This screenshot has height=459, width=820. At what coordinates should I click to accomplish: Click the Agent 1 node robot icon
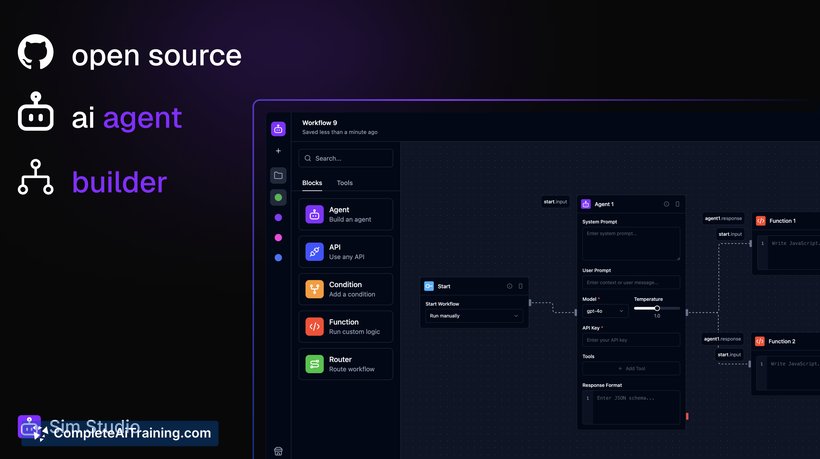586,204
